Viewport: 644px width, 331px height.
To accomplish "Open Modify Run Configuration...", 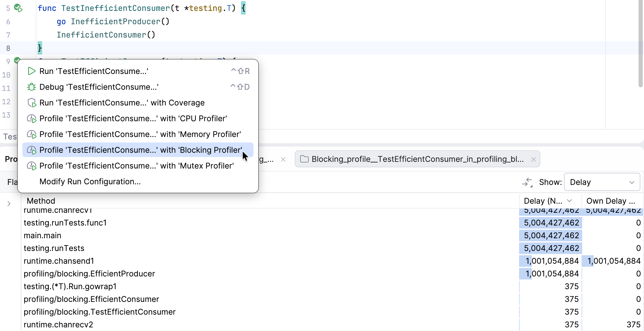I will (x=90, y=181).
